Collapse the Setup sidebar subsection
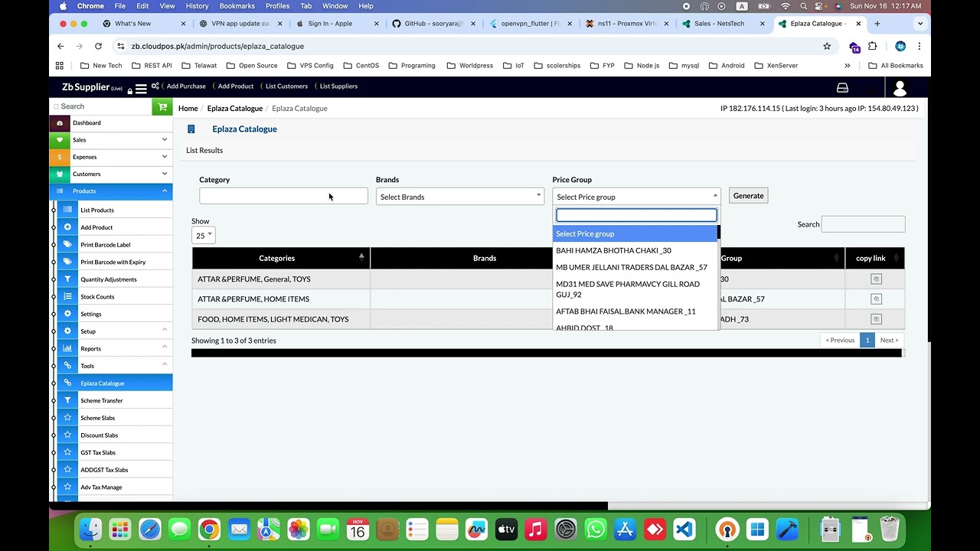980x551 pixels. tap(115, 331)
